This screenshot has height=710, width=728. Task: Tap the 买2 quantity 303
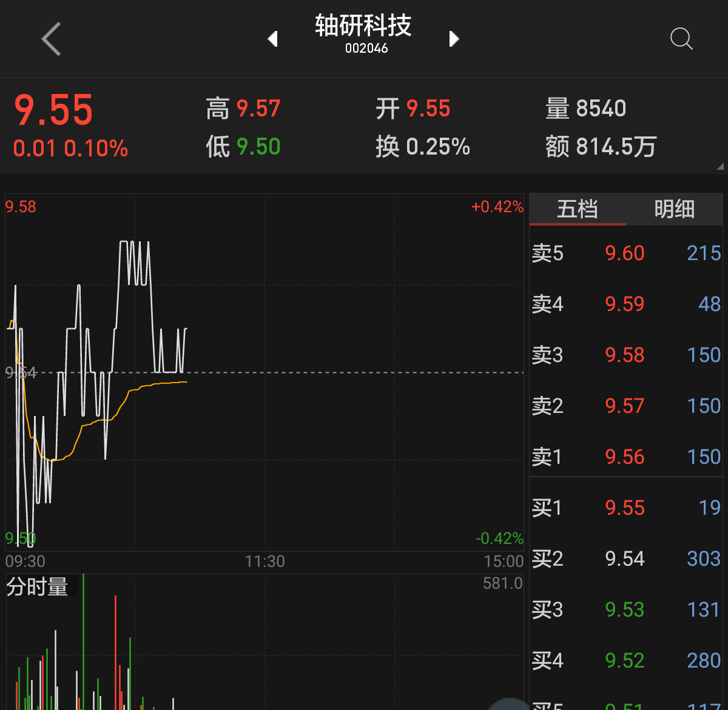[x=704, y=558]
